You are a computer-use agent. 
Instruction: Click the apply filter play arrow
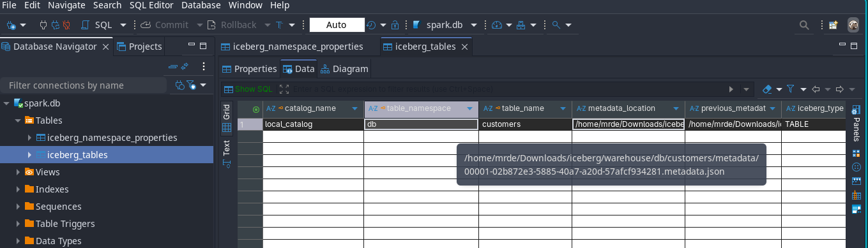click(732, 89)
